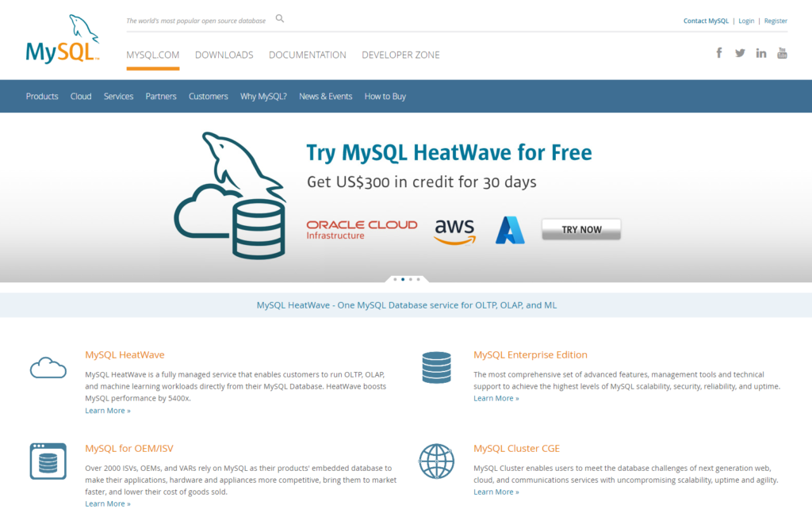Open the Documentation tab
The width and height of the screenshot is (812, 513).
click(x=307, y=55)
